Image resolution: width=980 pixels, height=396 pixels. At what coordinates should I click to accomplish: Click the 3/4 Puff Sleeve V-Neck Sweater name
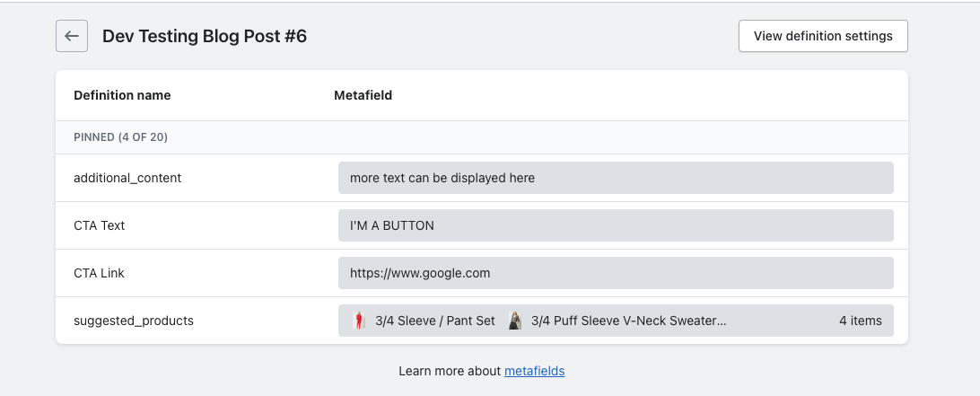click(x=628, y=321)
